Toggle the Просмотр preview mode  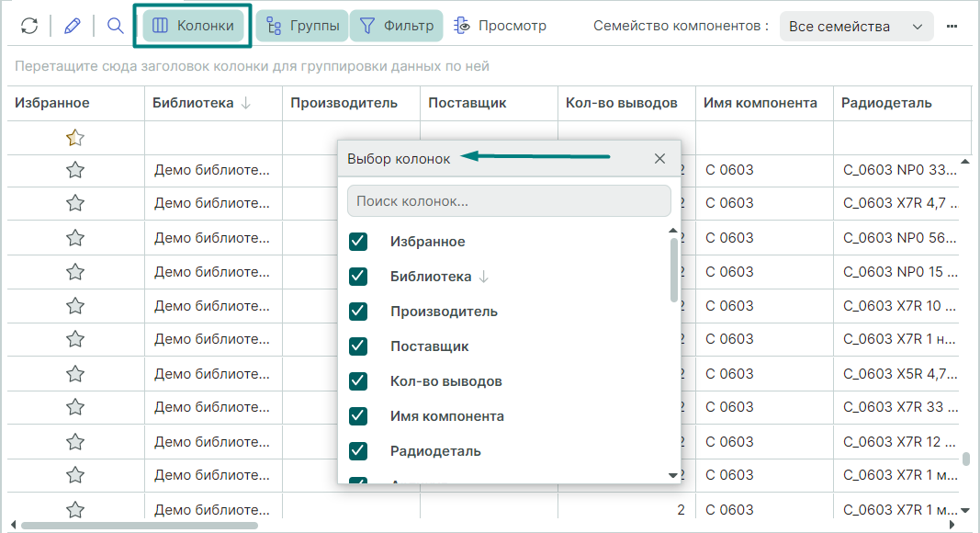500,26
